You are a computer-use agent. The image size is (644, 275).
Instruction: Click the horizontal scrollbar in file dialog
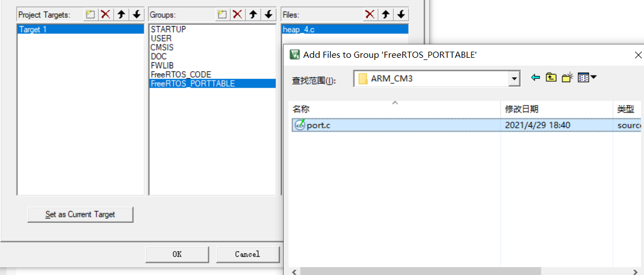[421, 271]
